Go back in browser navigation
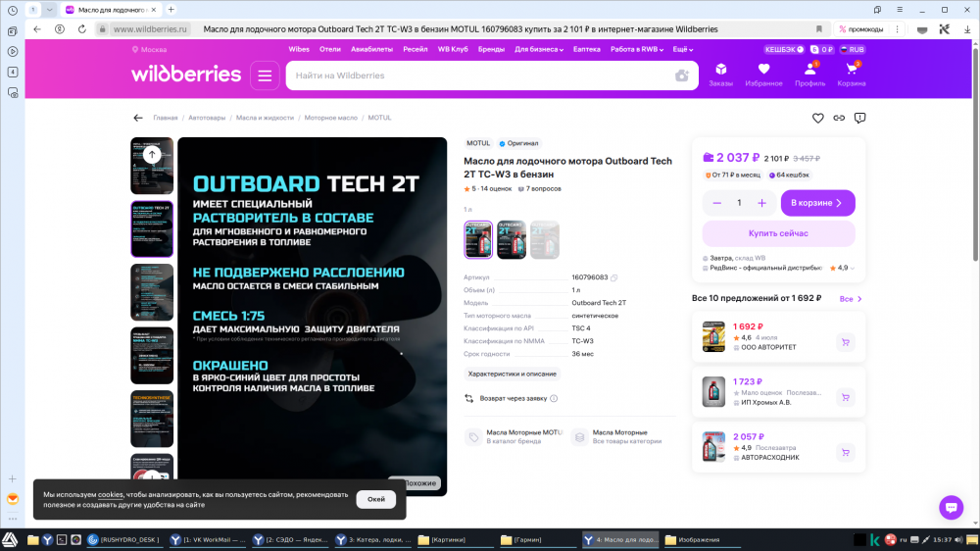This screenshot has height=551, width=980. (37, 29)
